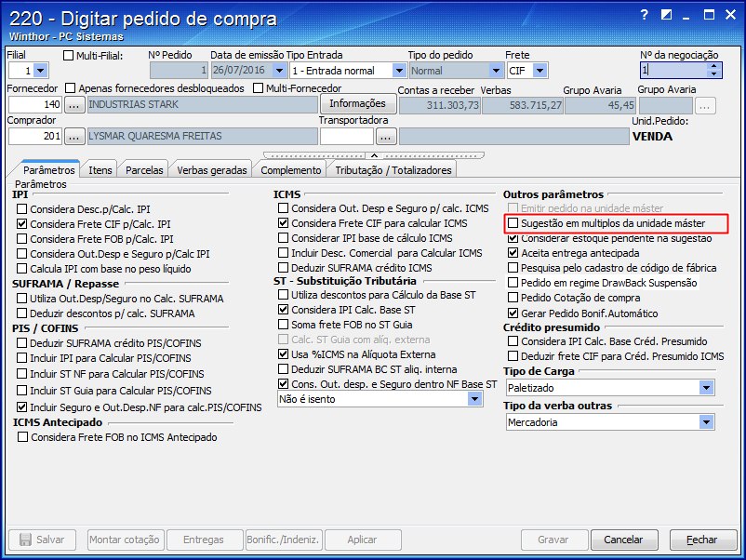Check Considera Desc.p/Calc. IPI
This screenshot has height=560, width=746.
coord(21,209)
